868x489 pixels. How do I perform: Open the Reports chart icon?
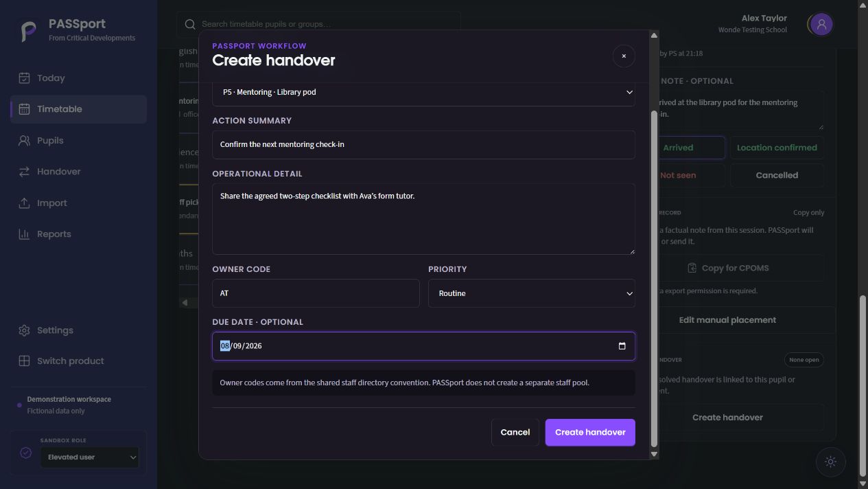(x=24, y=234)
